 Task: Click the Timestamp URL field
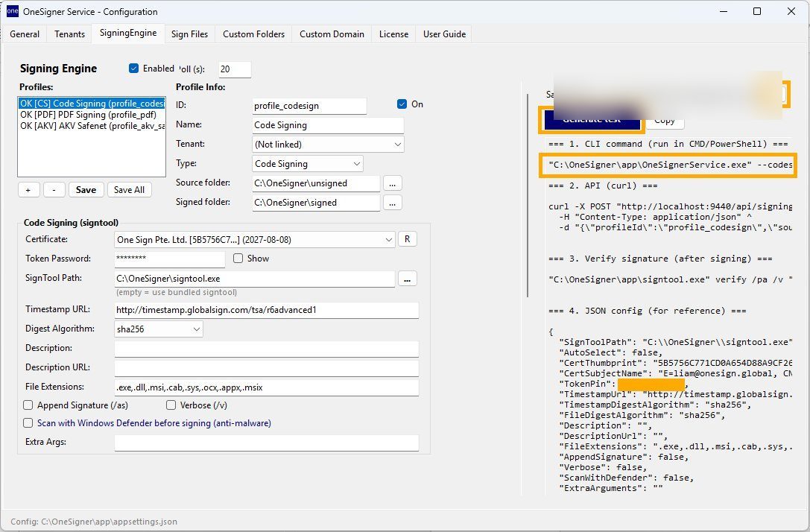pos(267,310)
